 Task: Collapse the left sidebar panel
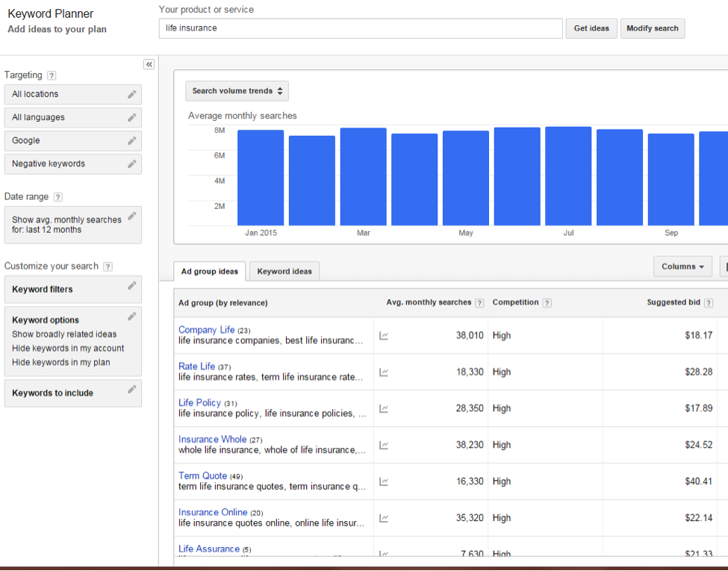(x=149, y=65)
